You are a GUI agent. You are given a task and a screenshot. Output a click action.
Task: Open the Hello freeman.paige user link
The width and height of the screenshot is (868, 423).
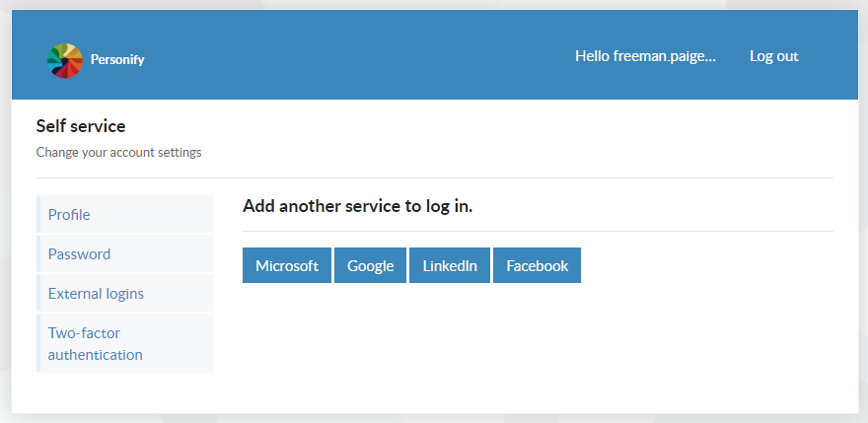(x=645, y=56)
